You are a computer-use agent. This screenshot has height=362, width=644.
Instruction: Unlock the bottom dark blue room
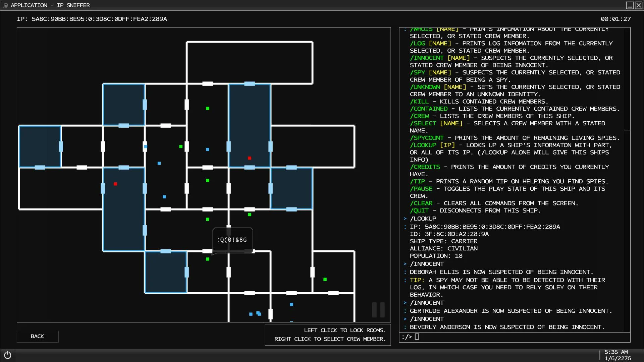[166, 272]
